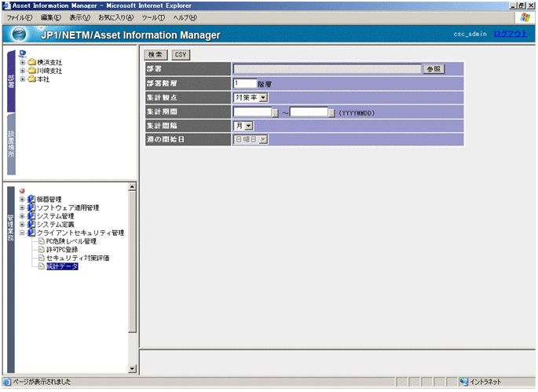Switch to the 設置場所 side tab
The width and height of the screenshot is (538, 392).
coord(11,143)
